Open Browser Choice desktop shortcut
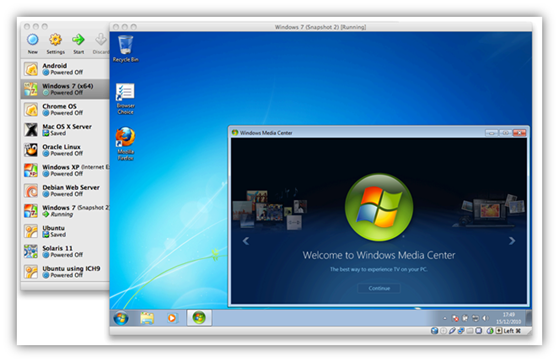Image resolution: width=559 pixels, height=362 pixels. [x=125, y=99]
